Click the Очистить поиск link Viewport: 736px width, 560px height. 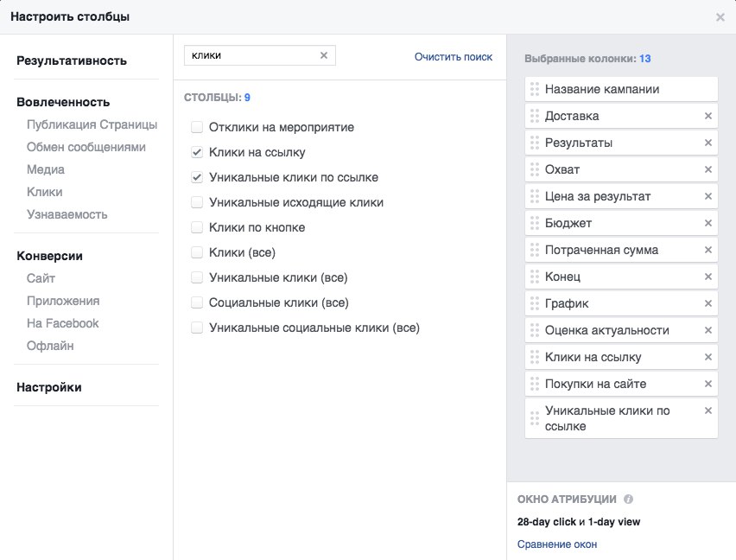coord(454,57)
